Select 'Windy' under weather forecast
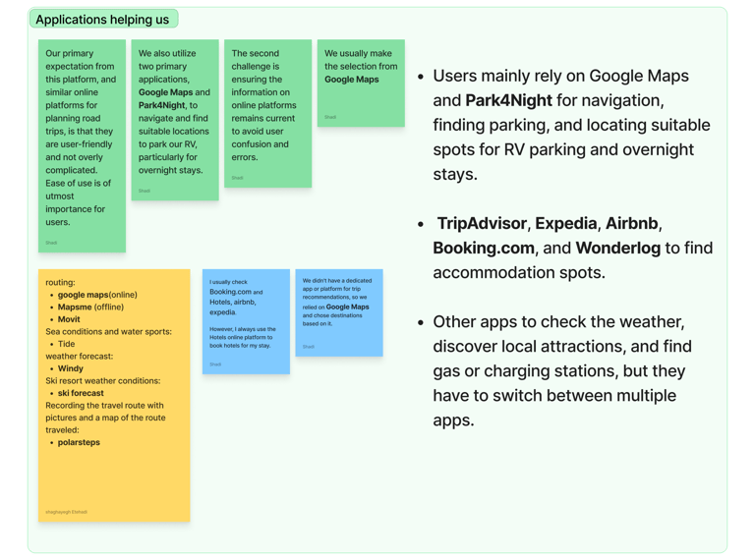 71,368
